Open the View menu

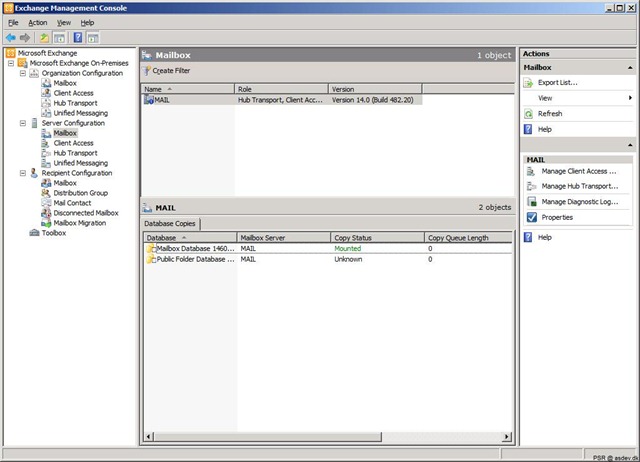(64, 23)
